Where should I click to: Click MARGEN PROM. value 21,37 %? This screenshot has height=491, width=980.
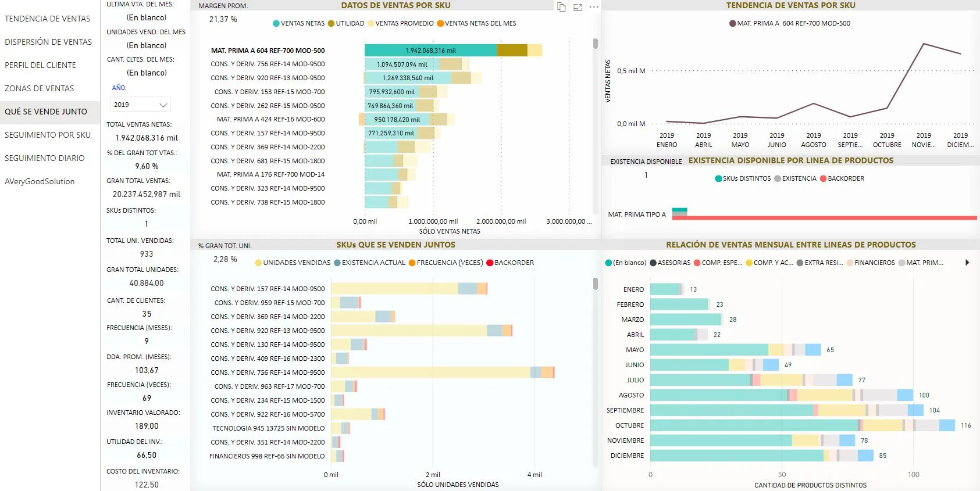[223, 19]
